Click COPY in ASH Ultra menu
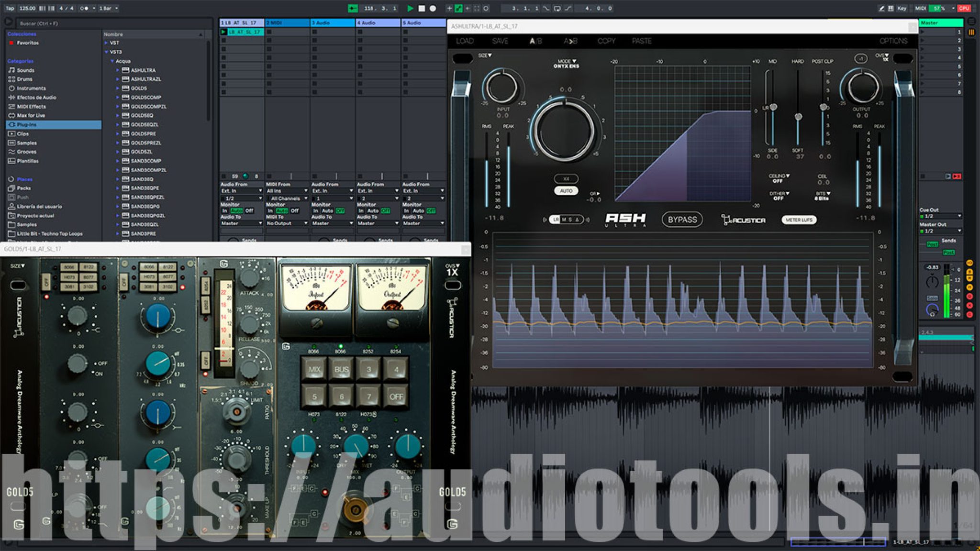This screenshot has width=980, height=551. pyautogui.click(x=606, y=41)
